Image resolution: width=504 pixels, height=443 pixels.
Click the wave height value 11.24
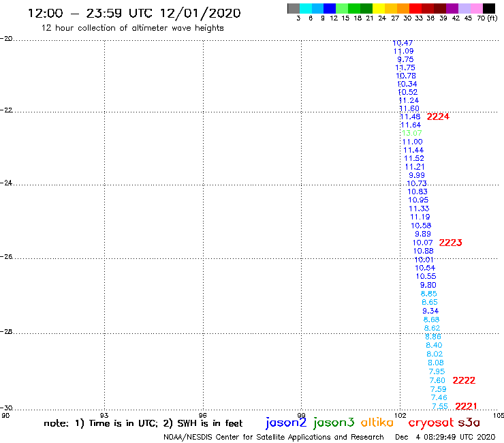409,101
